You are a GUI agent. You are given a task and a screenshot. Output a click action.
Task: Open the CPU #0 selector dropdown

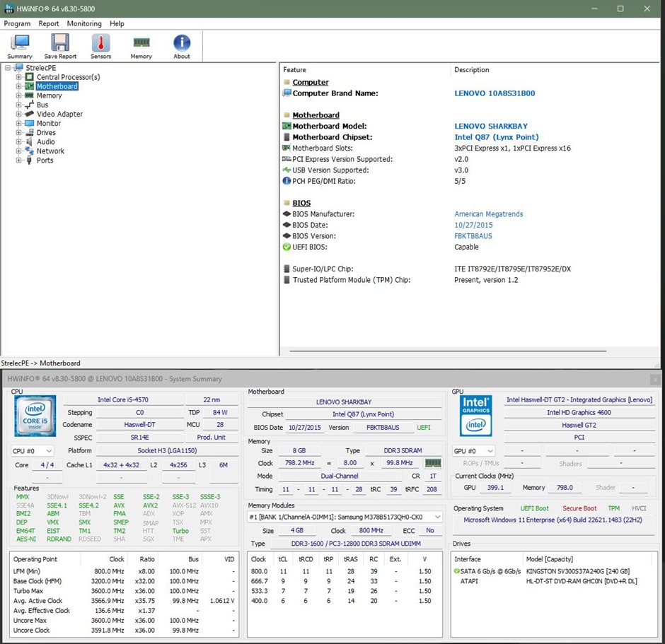(x=33, y=451)
